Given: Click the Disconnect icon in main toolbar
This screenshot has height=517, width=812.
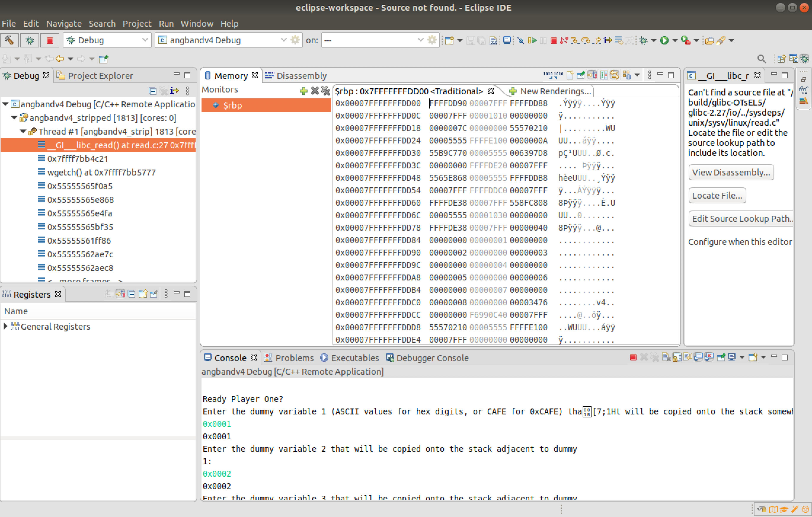Looking at the screenshot, I should (564, 41).
